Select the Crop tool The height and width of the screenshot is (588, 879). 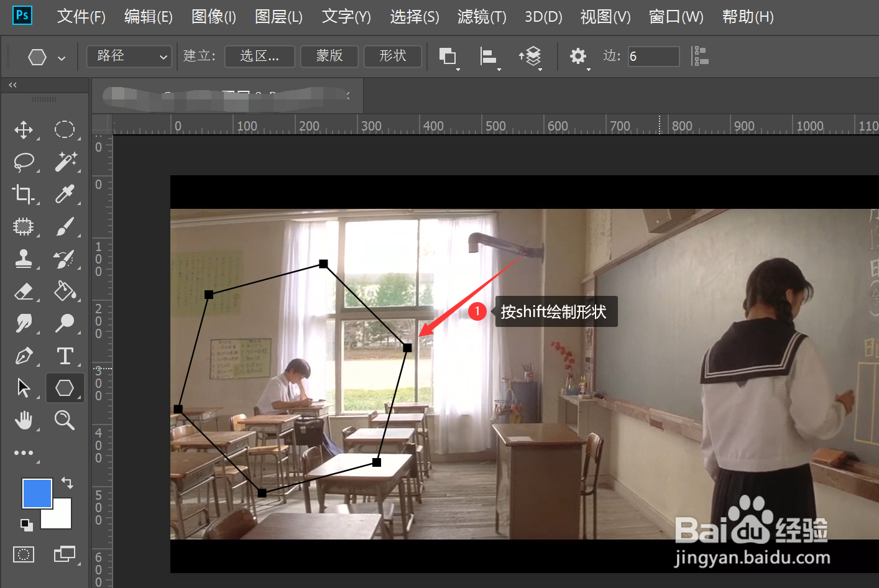click(x=24, y=194)
